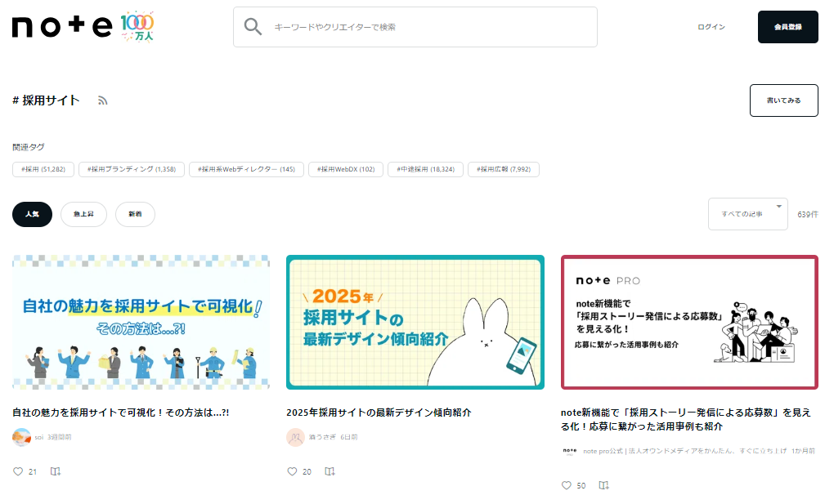Open the すべての記事 filter dropdown
Image resolution: width=825 pixels, height=504 pixels.
click(747, 214)
